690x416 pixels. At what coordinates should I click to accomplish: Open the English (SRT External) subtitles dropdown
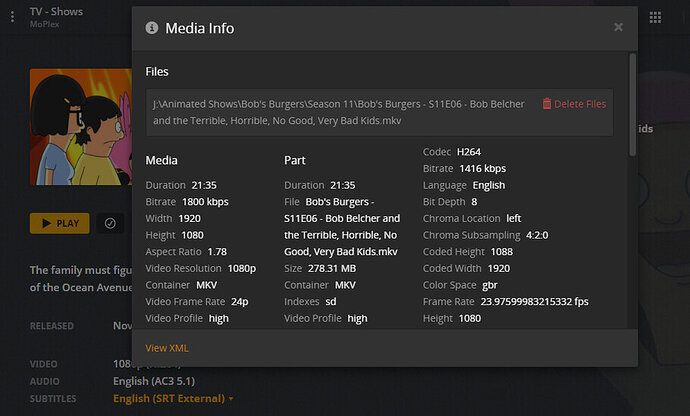pos(174,399)
